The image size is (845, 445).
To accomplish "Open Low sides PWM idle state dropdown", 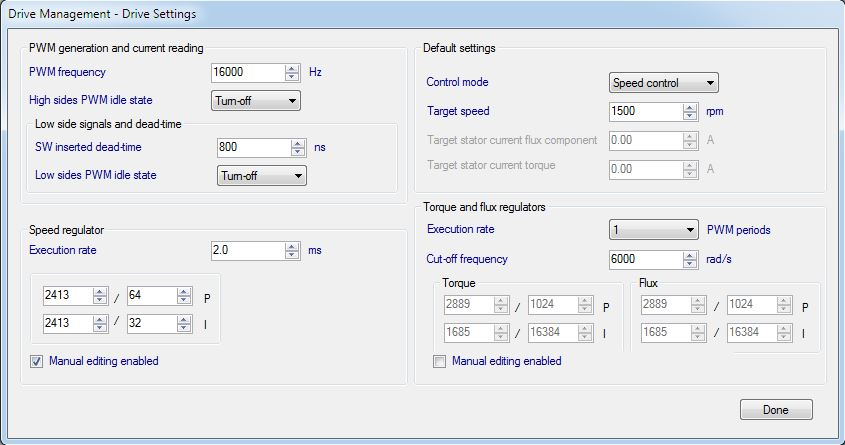I will point(261,176).
